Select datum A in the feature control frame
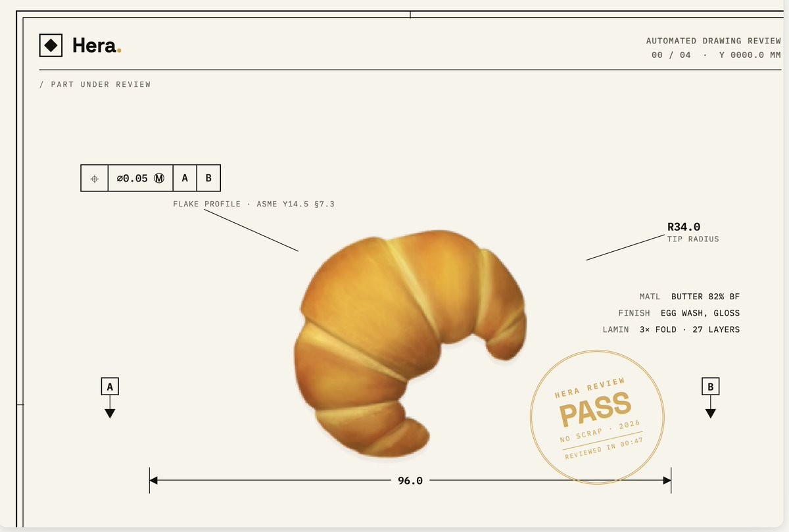The height and width of the screenshot is (532, 789). click(x=185, y=178)
